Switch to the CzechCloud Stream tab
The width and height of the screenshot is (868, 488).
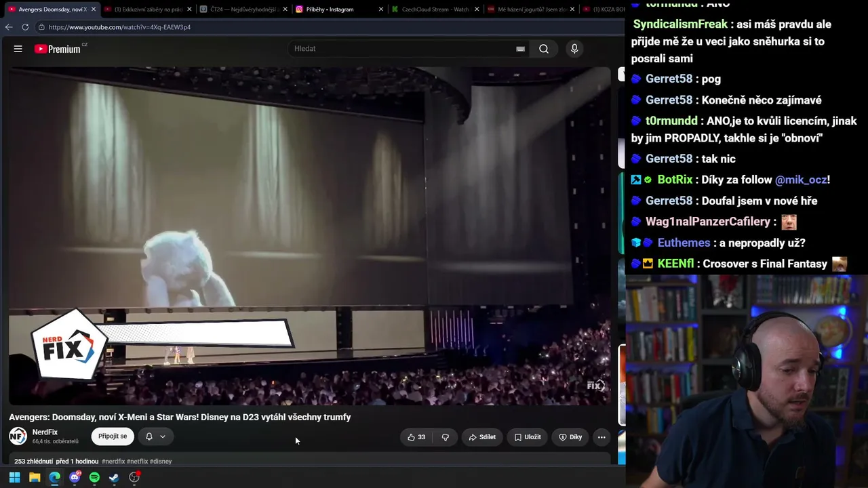tap(435, 9)
